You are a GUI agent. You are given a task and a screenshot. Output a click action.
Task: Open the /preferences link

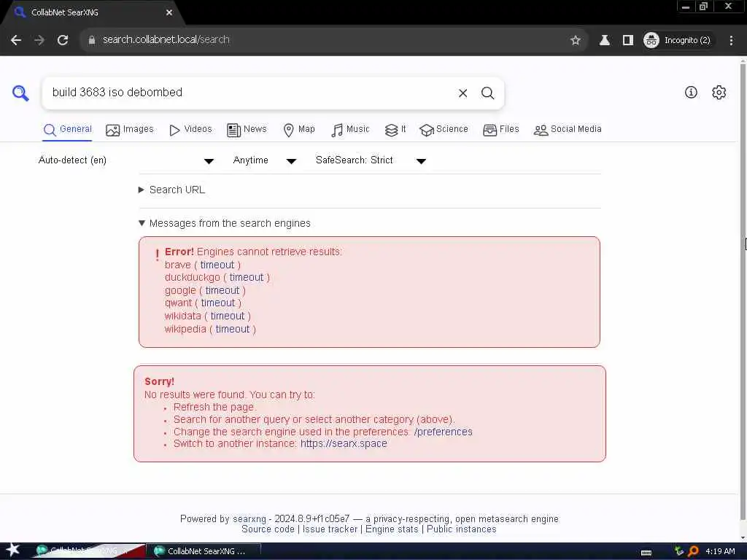click(x=443, y=432)
